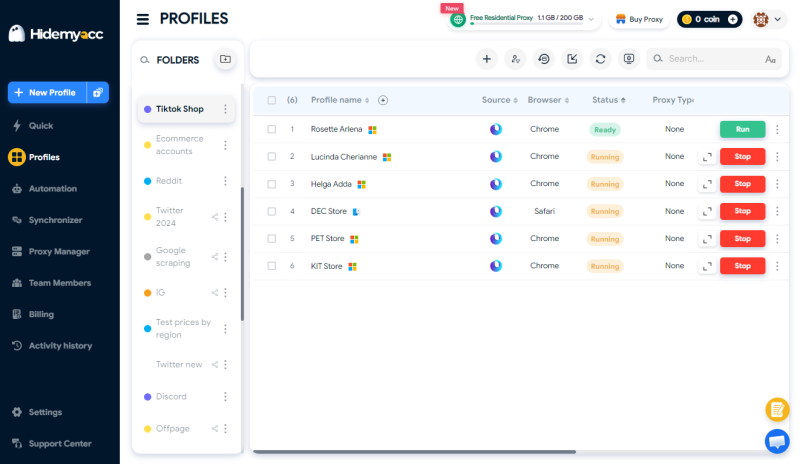Open the chat support bubble
Screen dimensions: 800x464
(x=777, y=441)
